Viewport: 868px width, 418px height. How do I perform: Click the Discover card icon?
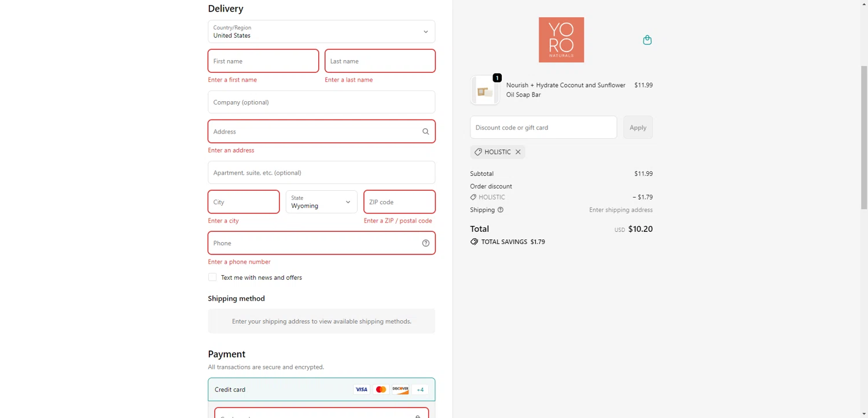(x=400, y=390)
